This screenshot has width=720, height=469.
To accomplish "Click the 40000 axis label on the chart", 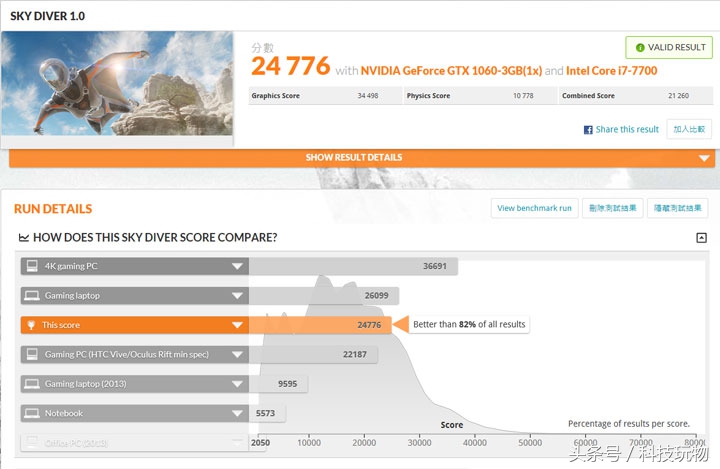I will click(x=474, y=443).
